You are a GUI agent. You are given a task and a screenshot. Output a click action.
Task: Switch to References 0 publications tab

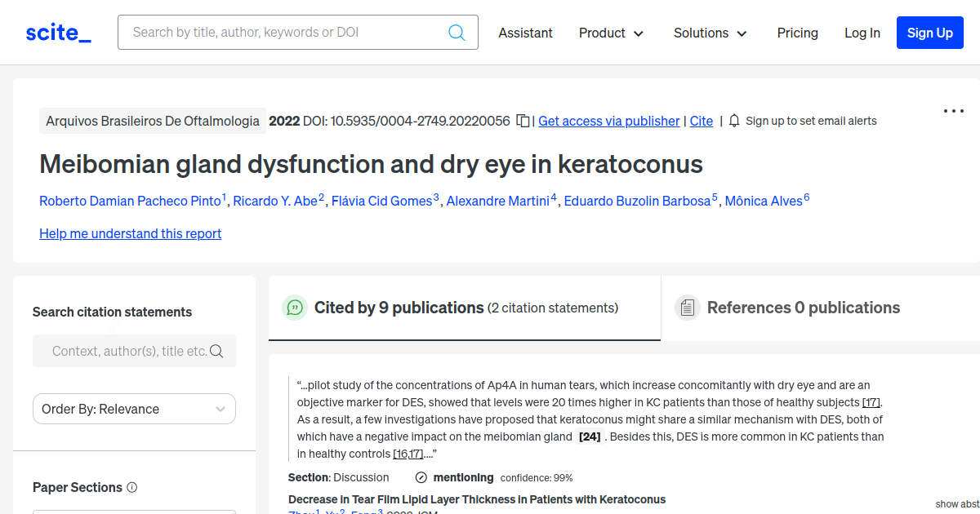tap(803, 308)
